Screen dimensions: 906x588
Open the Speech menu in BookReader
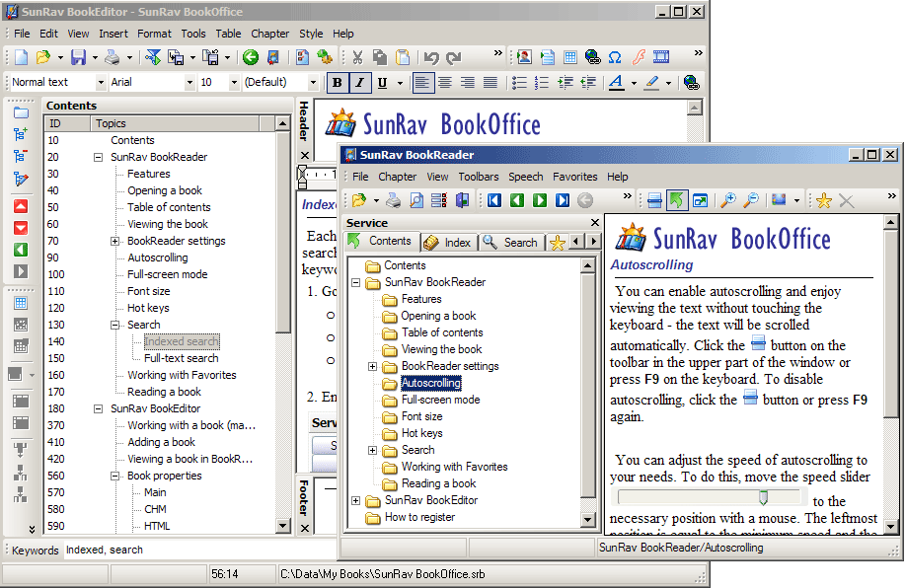click(526, 177)
